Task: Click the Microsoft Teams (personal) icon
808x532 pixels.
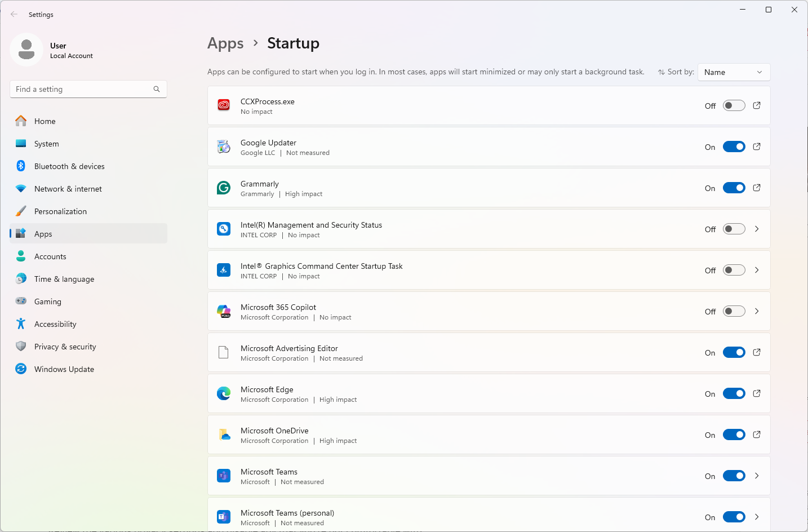Action: 224,517
